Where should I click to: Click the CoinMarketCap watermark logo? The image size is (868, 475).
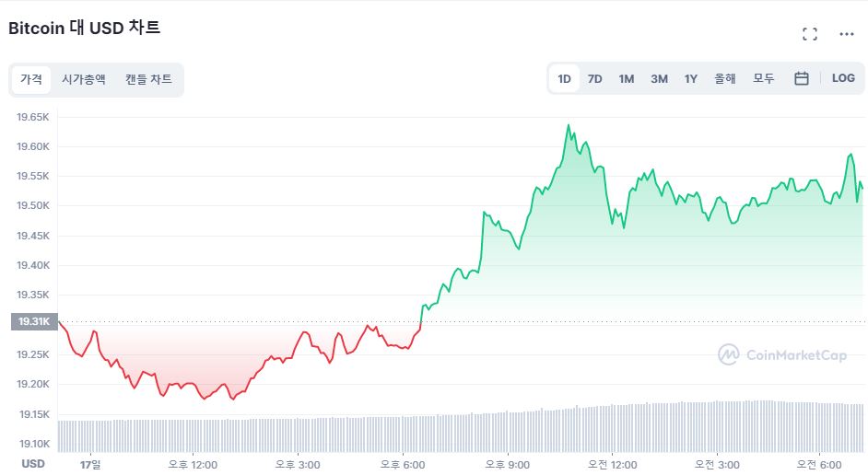(782, 354)
